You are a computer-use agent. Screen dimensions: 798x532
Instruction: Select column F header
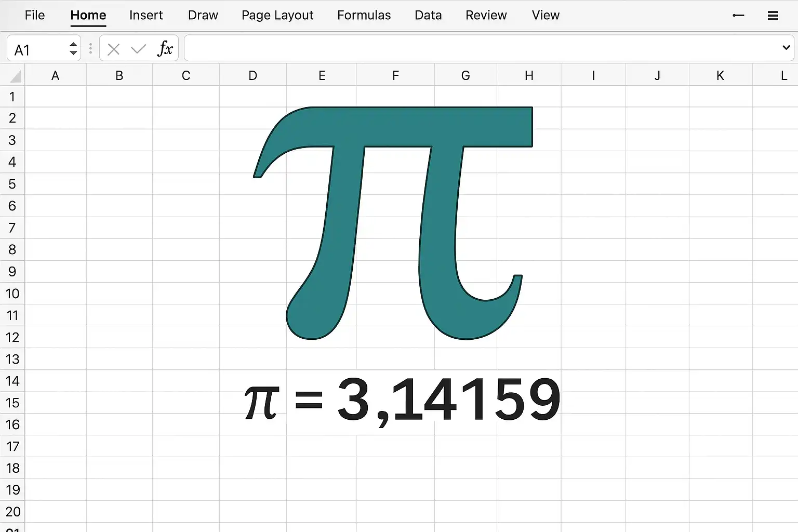pyautogui.click(x=395, y=76)
